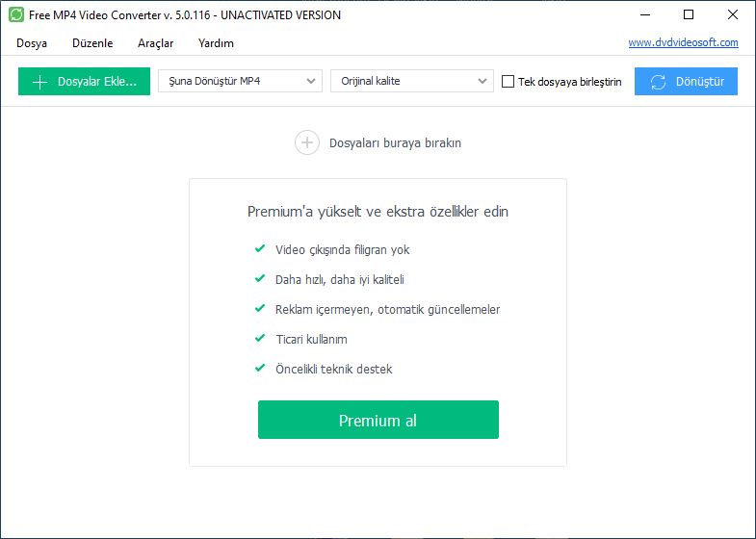756x539 pixels.
Task: Open the Dosya menu
Action: tap(32, 43)
